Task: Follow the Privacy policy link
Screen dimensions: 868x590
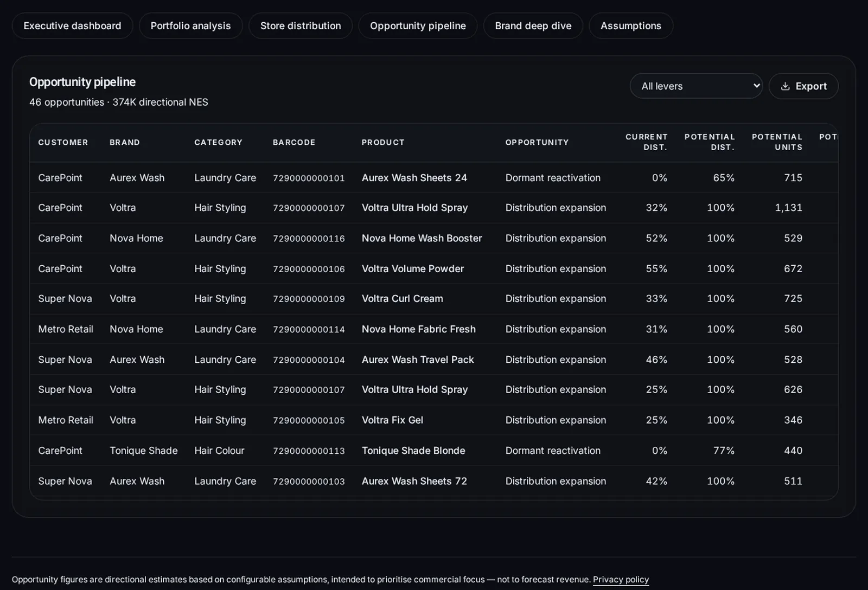Action: tap(621, 579)
